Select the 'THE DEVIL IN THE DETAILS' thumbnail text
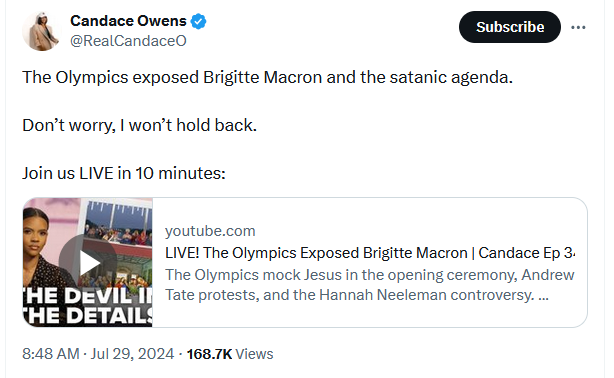This screenshot has height=378, width=614. [x=88, y=306]
